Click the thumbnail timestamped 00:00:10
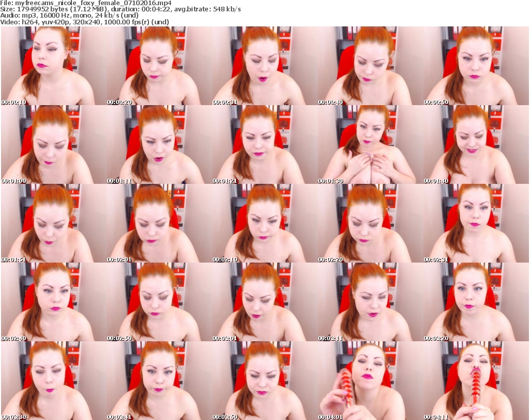The image size is (530, 420). click(x=54, y=66)
